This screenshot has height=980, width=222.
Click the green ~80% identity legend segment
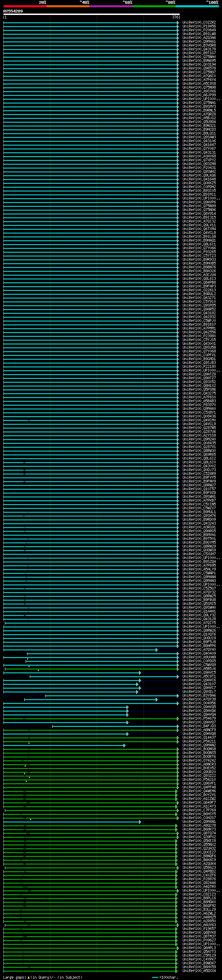[x=154, y=6]
